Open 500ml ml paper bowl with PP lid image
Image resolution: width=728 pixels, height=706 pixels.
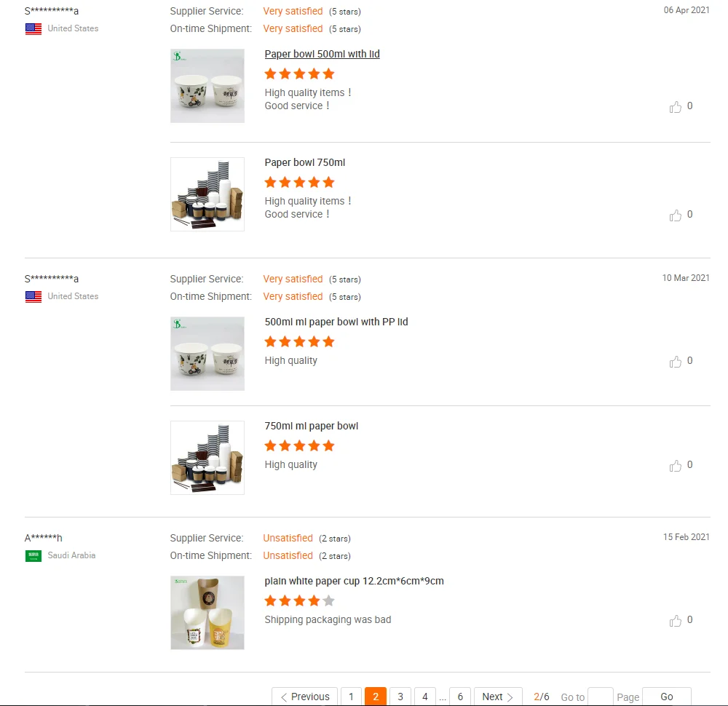(207, 354)
